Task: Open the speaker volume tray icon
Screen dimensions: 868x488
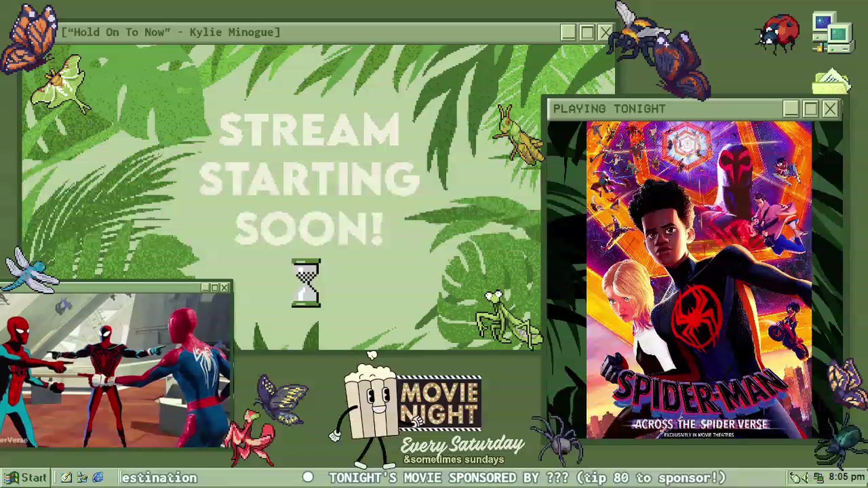Action: click(x=805, y=478)
